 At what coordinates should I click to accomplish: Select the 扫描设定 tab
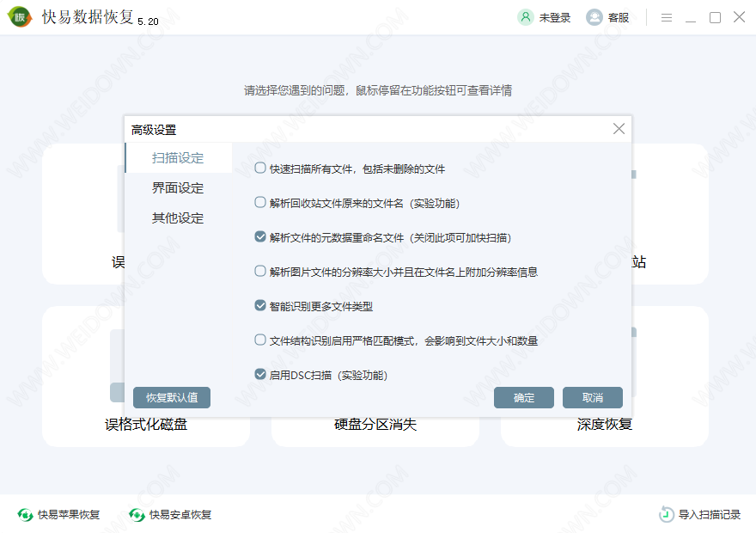pos(179,157)
